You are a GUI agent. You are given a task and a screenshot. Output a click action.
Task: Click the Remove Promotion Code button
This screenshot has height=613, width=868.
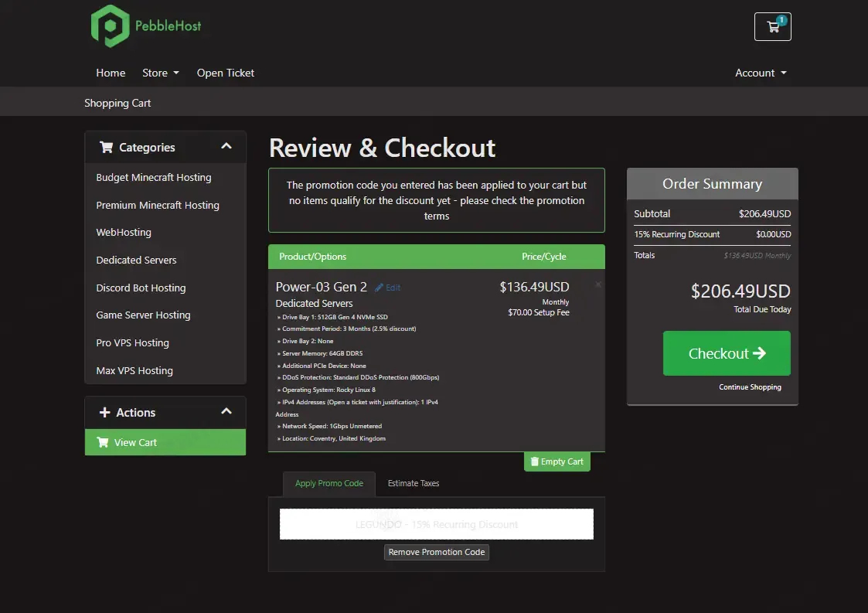click(437, 552)
